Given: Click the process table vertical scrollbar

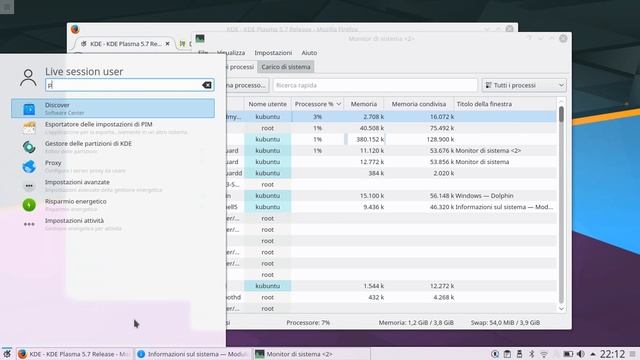Looking at the screenshot, I should [x=561, y=204].
